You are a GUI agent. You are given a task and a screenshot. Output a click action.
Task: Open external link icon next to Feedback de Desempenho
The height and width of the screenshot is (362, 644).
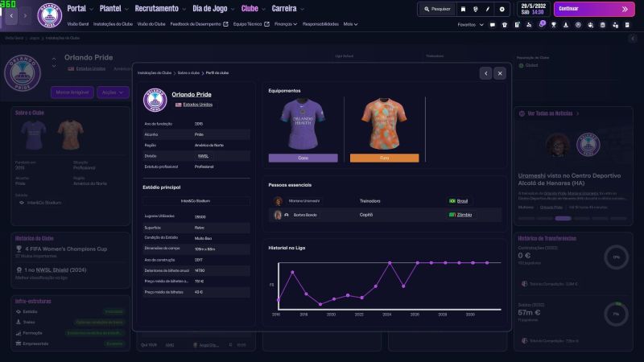coord(225,24)
